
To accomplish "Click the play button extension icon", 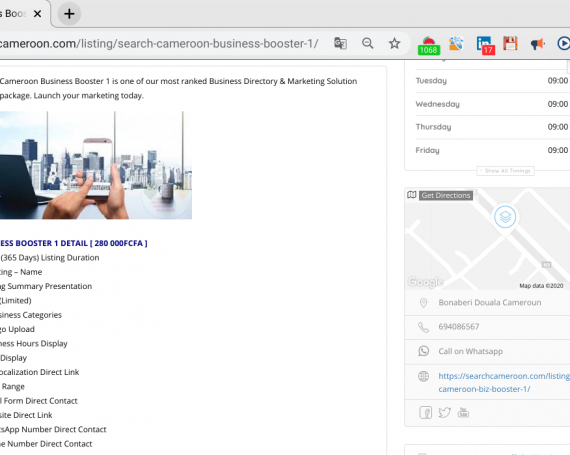I will tap(564, 44).
